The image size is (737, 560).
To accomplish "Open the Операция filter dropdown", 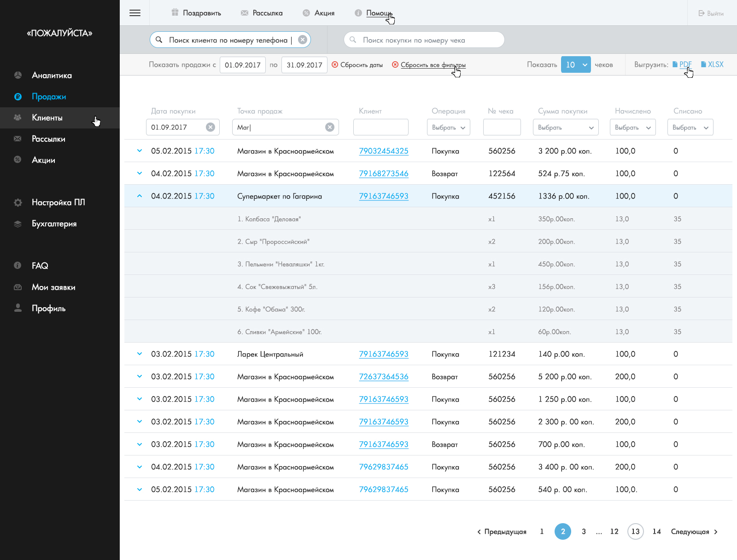I will [x=449, y=127].
